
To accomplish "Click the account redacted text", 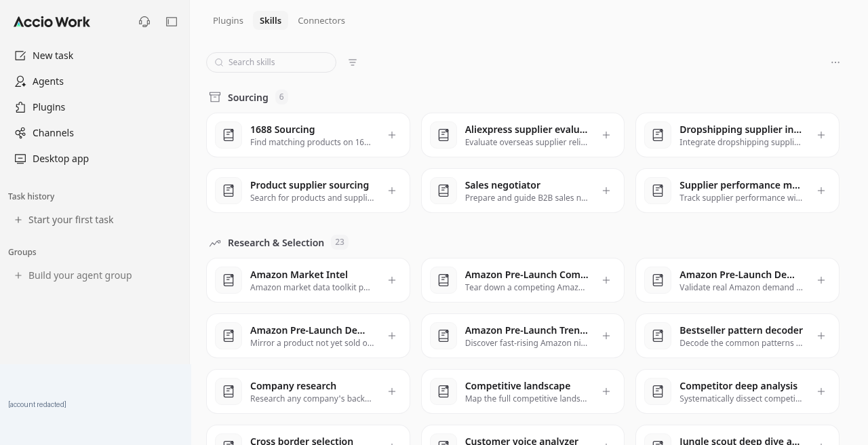I will (x=37, y=404).
